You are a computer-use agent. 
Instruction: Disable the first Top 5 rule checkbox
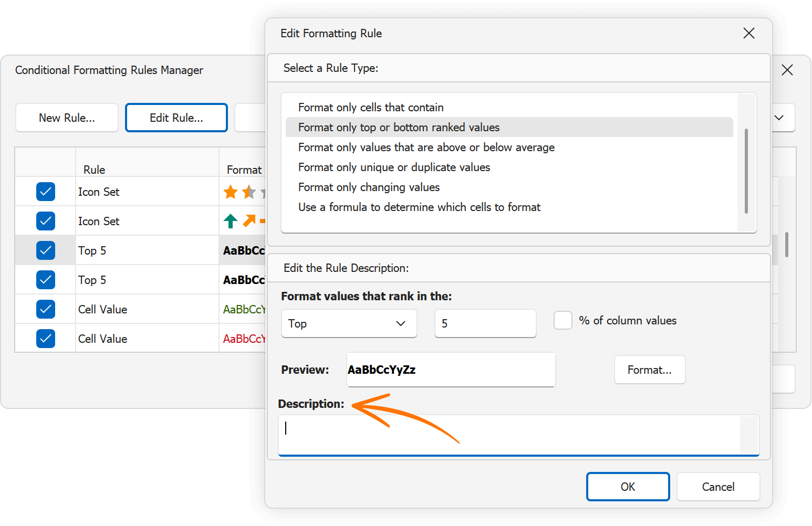46,251
